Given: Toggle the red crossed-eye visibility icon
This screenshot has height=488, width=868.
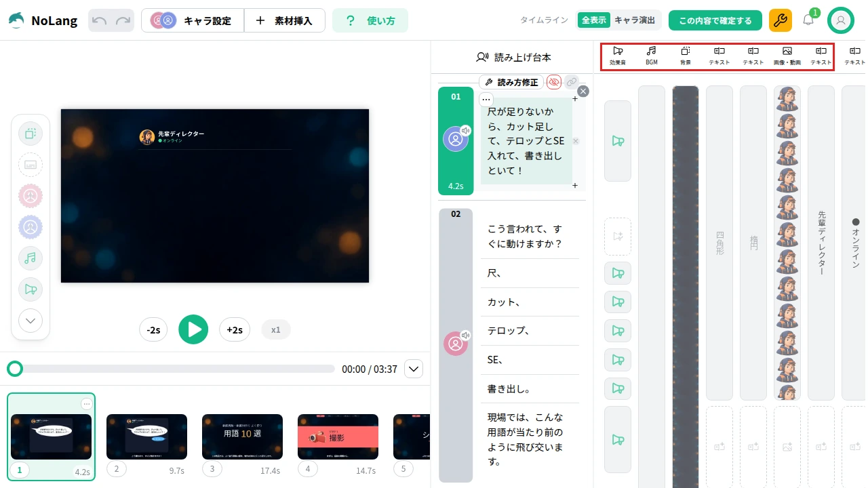Looking at the screenshot, I should (554, 82).
